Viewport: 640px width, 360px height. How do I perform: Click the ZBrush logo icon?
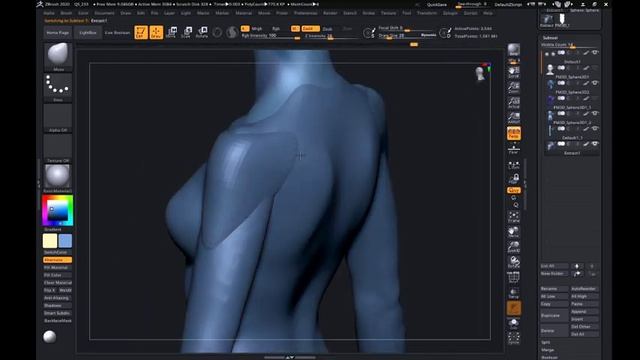pos(40,4)
